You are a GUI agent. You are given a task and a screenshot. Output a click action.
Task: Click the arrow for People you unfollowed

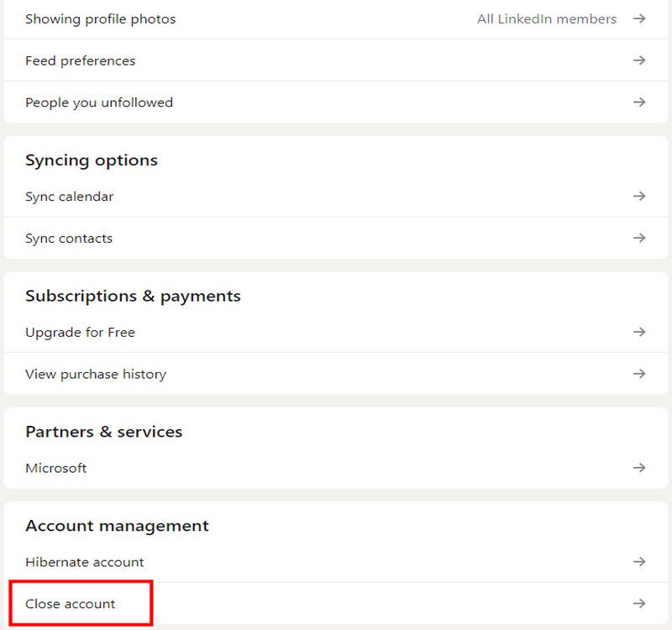(x=639, y=102)
